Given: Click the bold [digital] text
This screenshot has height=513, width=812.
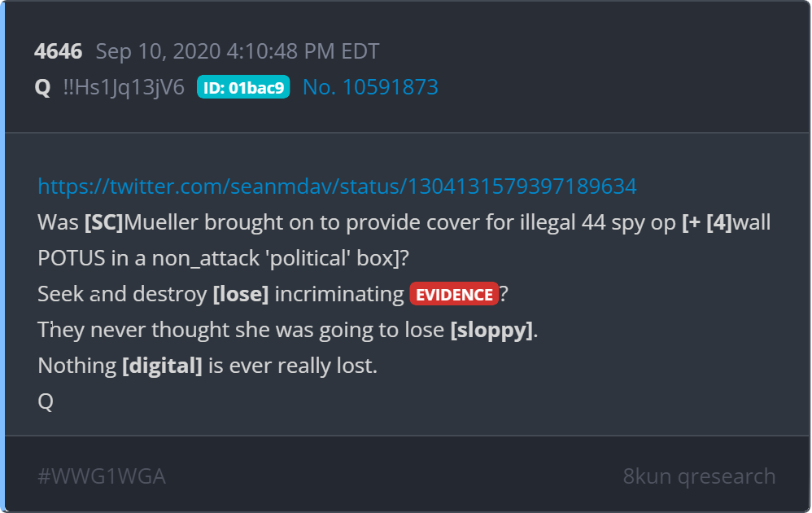Looking at the screenshot, I should (x=162, y=366).
